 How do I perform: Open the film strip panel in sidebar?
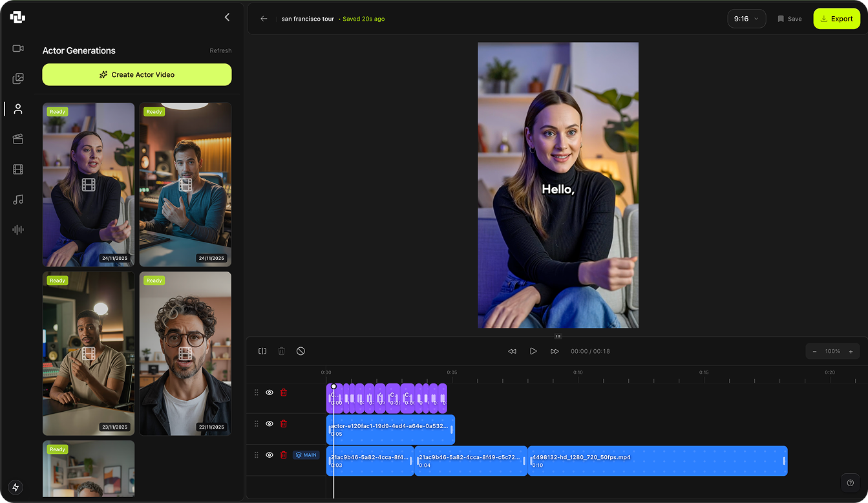point(18,169)
